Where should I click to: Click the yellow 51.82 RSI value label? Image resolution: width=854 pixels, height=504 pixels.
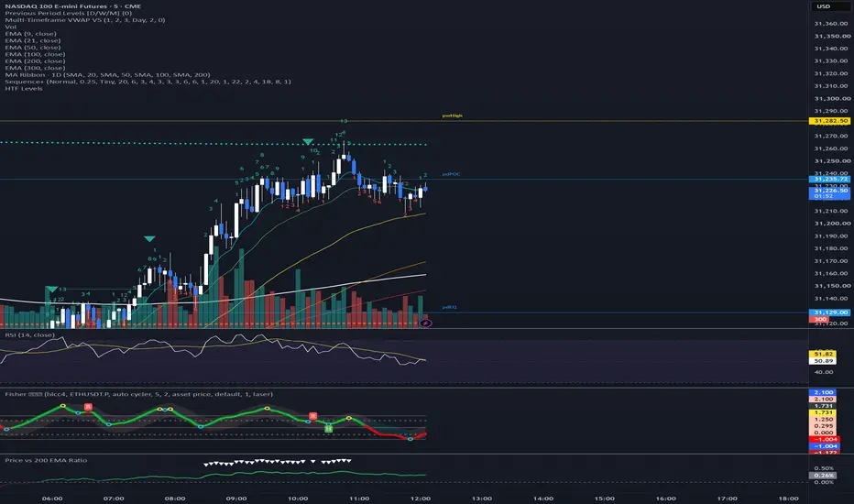click(x=823, y=354)
